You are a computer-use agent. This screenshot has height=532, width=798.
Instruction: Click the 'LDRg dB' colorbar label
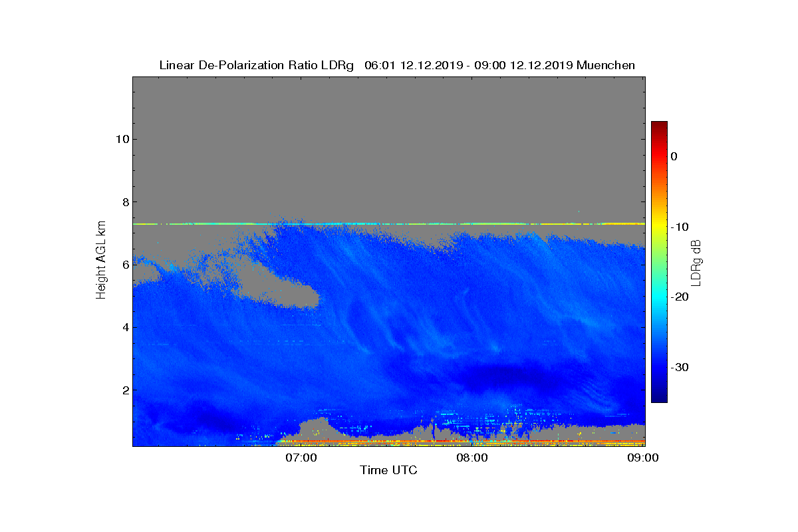(x=696, y=262)
